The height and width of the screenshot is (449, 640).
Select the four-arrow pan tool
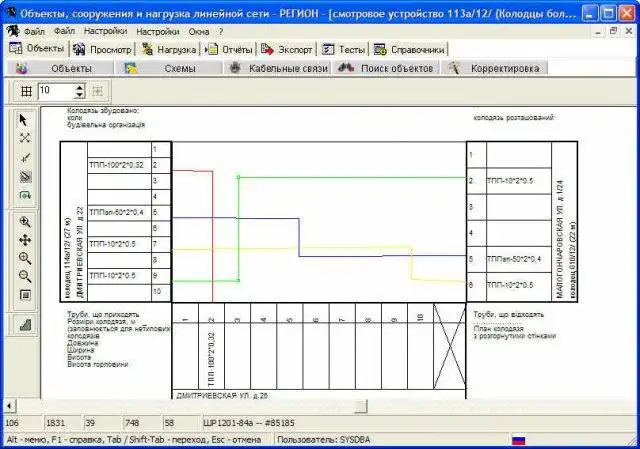24,240
